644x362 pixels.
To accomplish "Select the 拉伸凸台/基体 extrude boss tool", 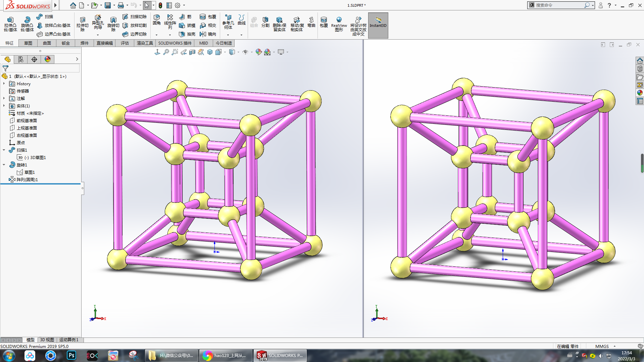I will point(10,24).
